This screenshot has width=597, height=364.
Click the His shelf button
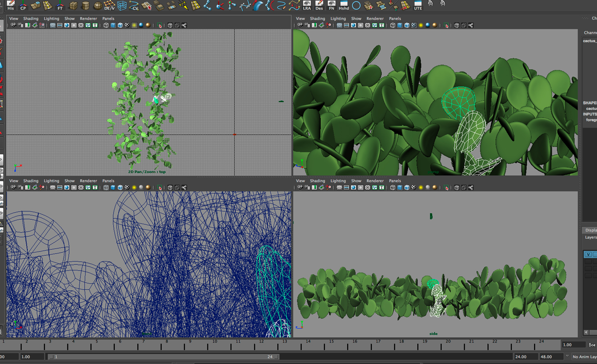(x=10, y=5)
